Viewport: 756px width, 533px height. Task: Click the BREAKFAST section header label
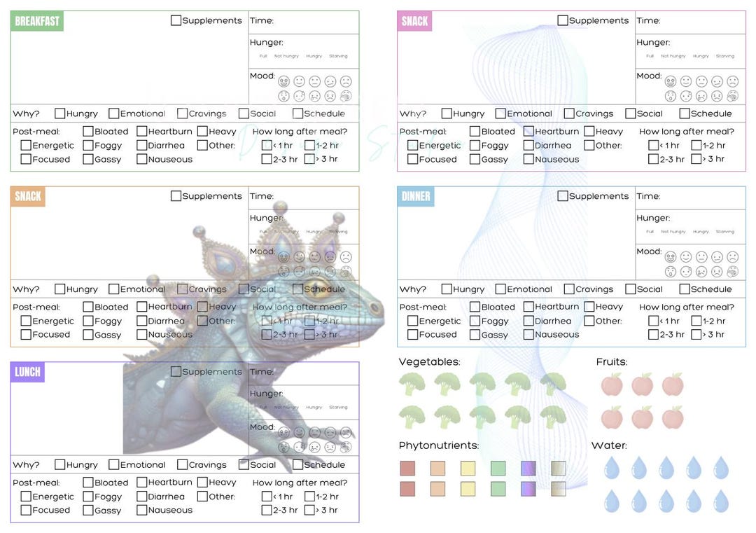click(37, 21)
